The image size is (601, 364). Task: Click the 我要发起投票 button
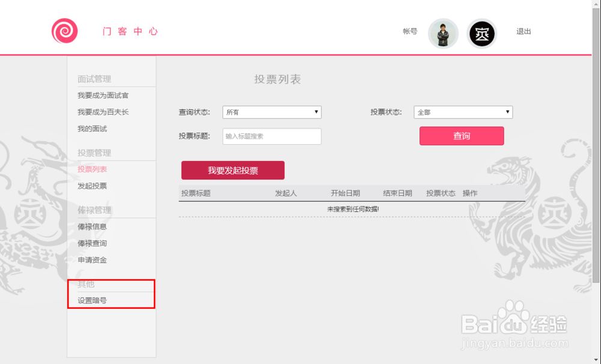pos(233,170)
